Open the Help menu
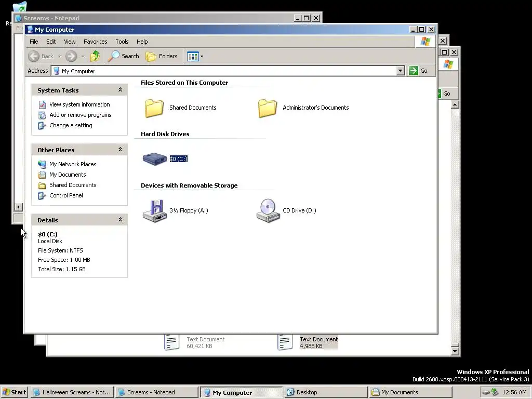Screen dimensions: 532x399 click(x=142, y=42)
